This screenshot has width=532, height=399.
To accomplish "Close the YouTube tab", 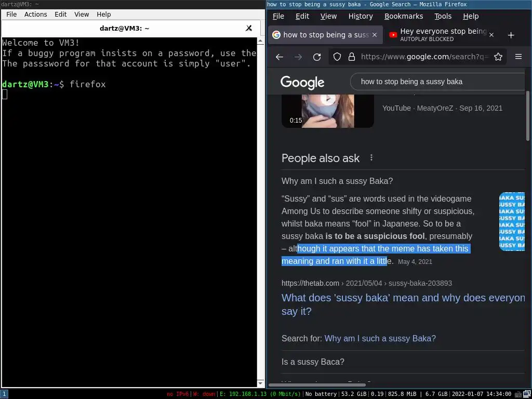I will [x=491, y=35].
